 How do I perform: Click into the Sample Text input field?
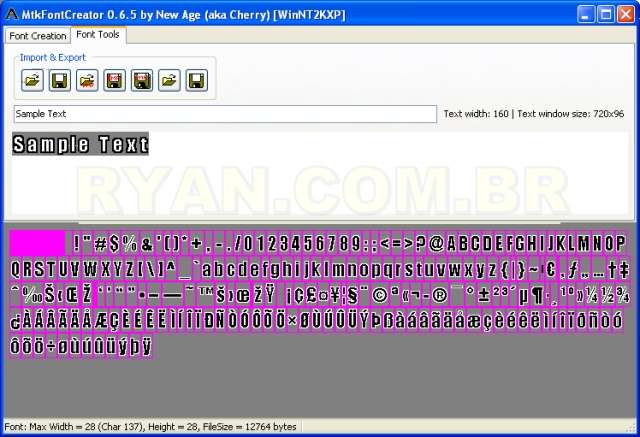(x=225, y=114)
